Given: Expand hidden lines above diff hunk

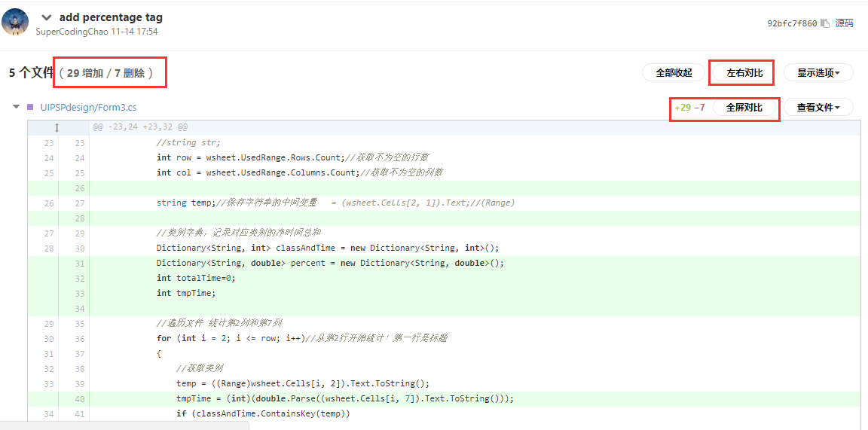Looking at the screenshot, I should [57, 128].
